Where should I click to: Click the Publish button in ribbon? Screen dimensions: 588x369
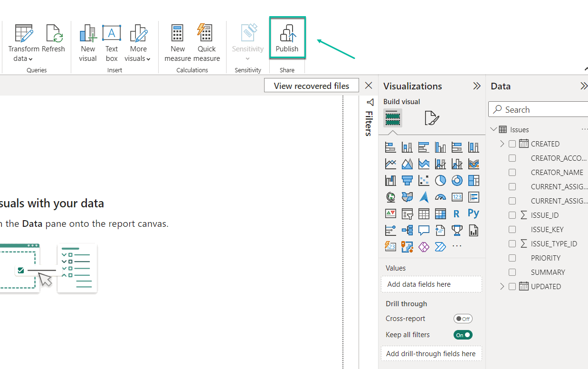click(287, 39)
